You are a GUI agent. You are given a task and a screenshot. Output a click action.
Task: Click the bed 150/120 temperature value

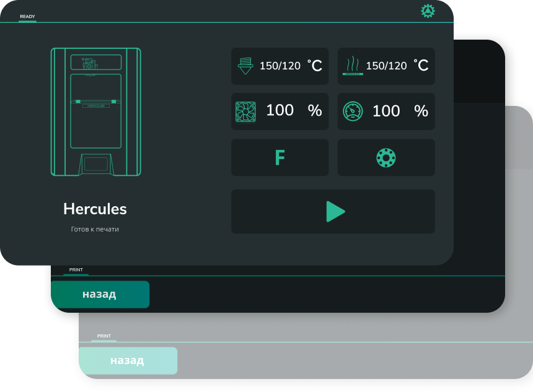[x=387, y=66]
